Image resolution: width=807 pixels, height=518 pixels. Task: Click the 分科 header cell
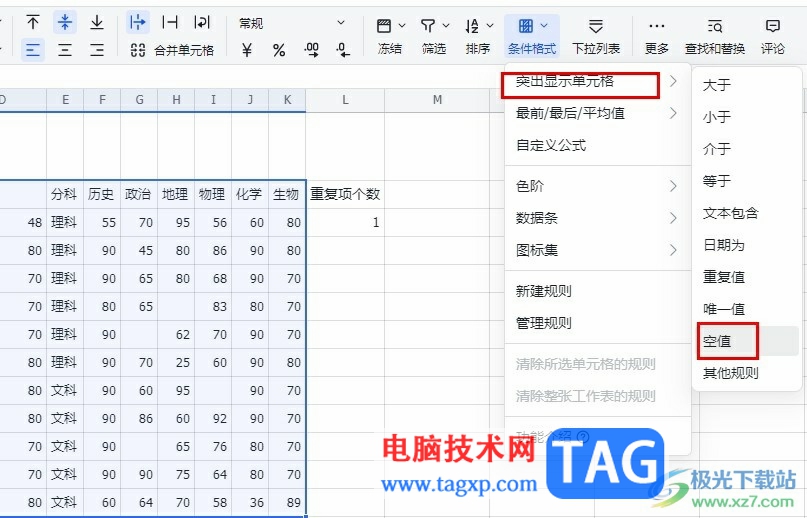click(65, 194)
